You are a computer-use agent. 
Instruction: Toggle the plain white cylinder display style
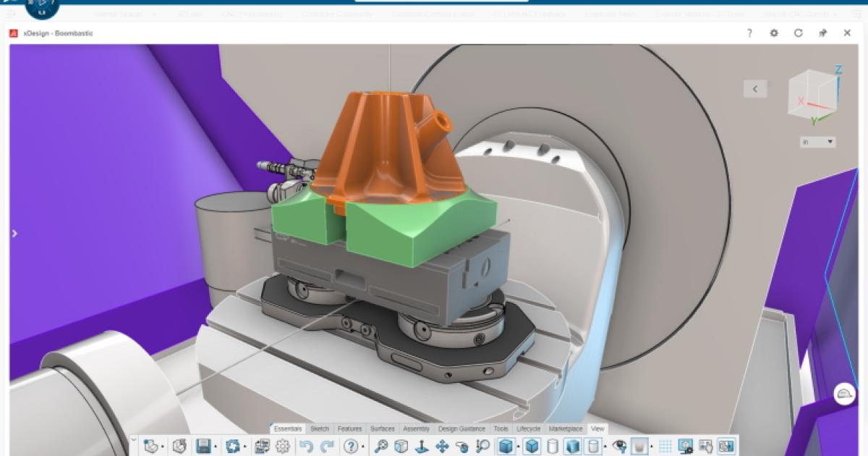click(553, 447)
